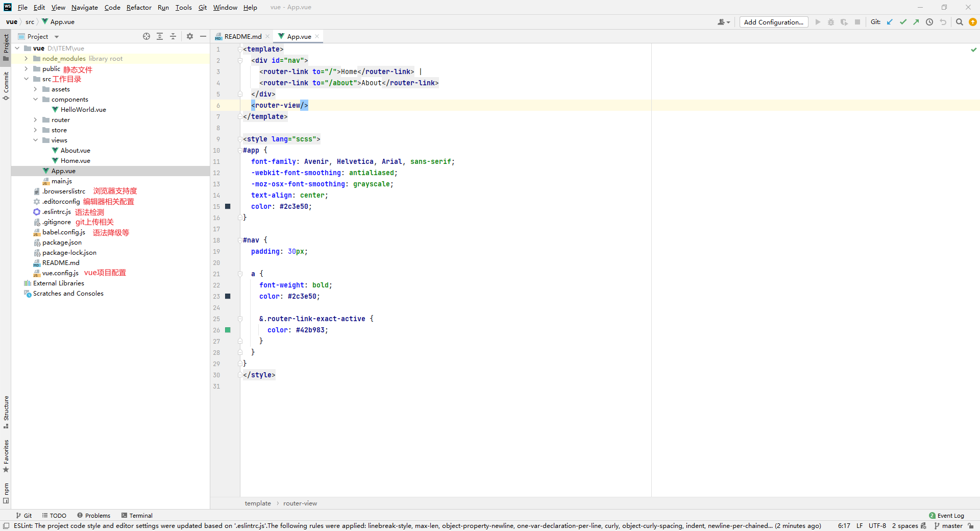Click the Stop square icon
The image size is (980, 531).
click(x=857, y=22)
